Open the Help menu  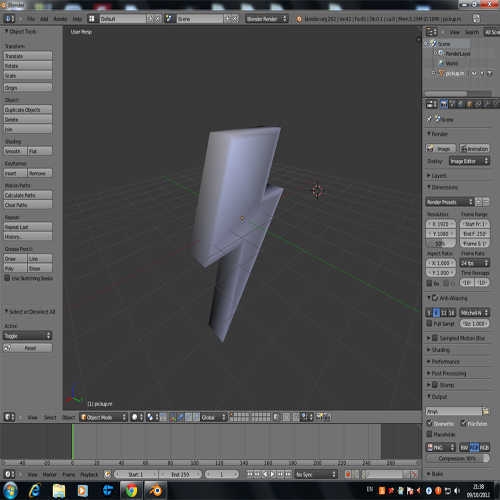click(x=77, y=19)
